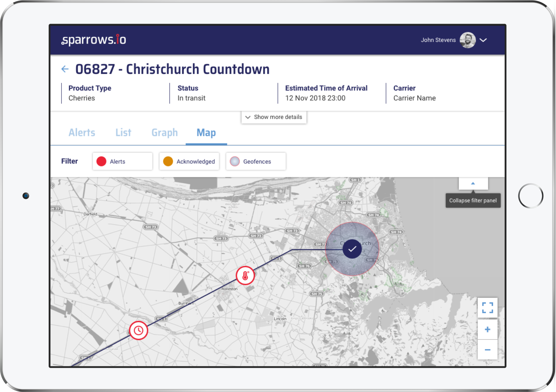Click the sparrows.io logo

94,40
